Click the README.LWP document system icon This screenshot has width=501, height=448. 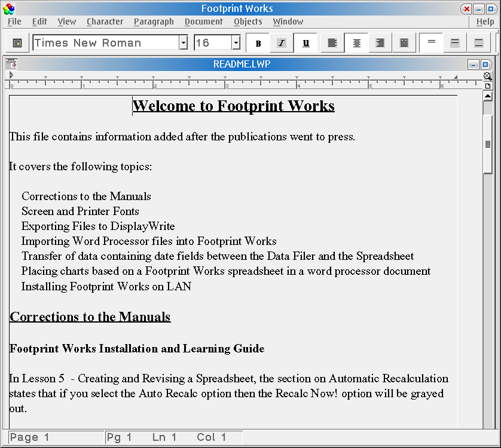point(11,64)
